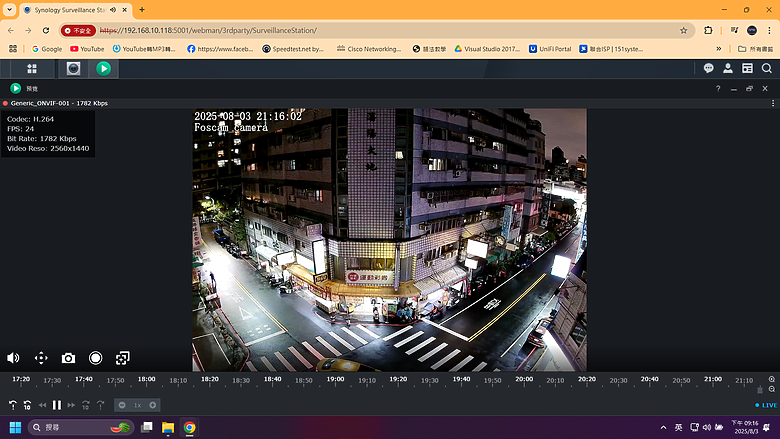Focus the URL address bar
Image resolution: width=780 pixels, height=439 pixels.
click(x=377, y=30)
